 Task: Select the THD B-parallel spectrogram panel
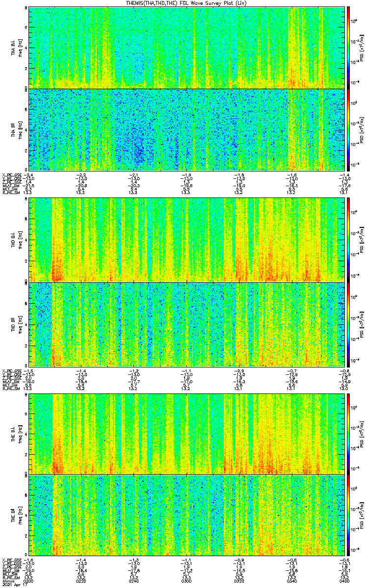pos(186,324)
